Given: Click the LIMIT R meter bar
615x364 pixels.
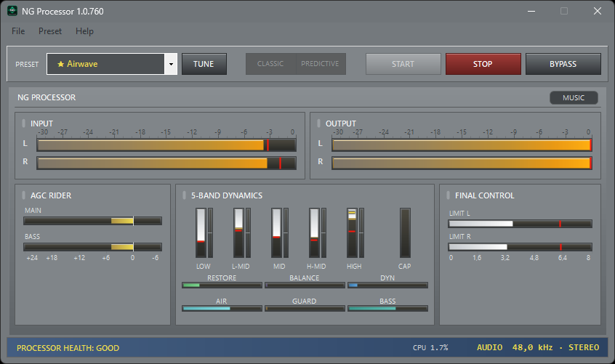Looking at the screenshot, I should 520,247.
